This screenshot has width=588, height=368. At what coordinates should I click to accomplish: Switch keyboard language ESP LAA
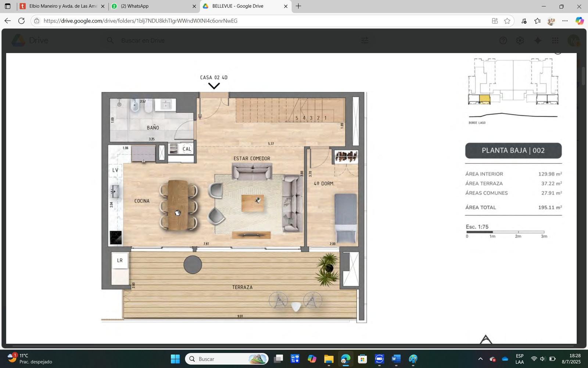520,359
